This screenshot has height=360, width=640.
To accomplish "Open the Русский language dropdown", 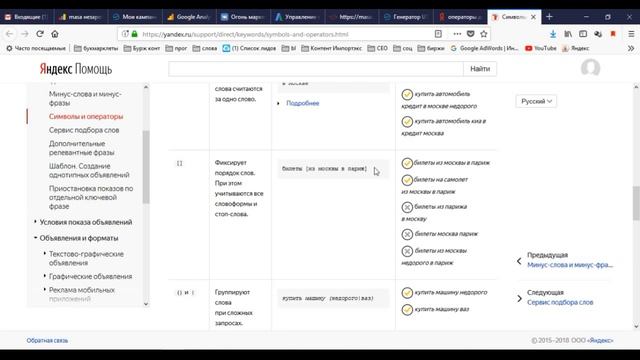I will coord(536,101).
